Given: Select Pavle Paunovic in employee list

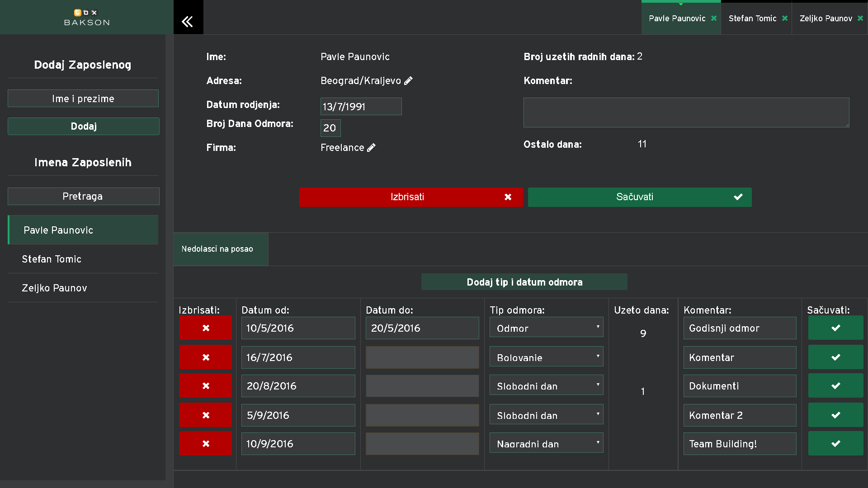Looking at the screenshot, I should coord(83,230).
